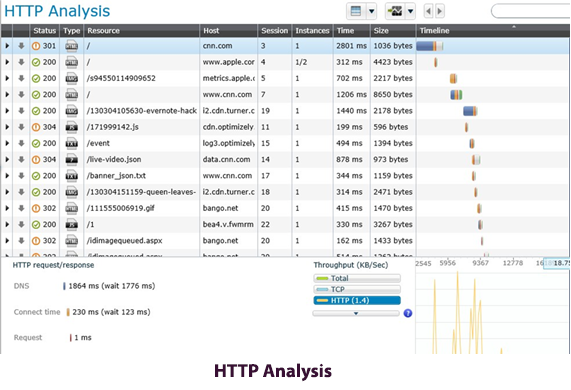Sort by Time column header

(352, 31)
